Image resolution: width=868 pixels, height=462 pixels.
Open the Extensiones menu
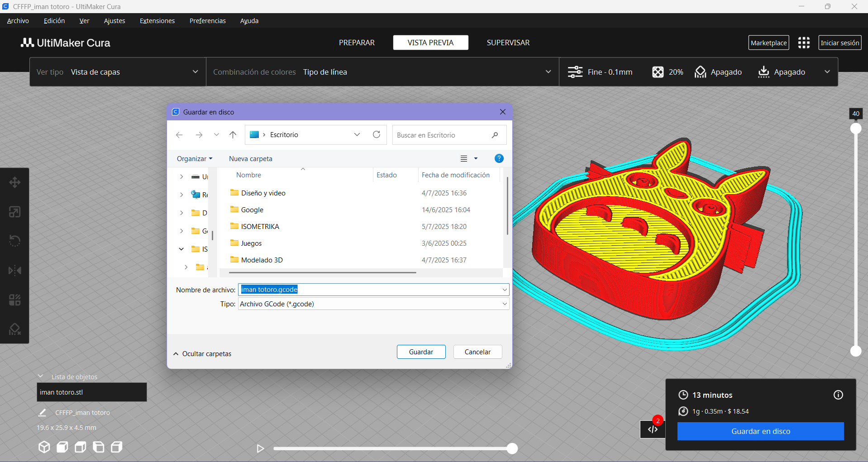point(157,21)
